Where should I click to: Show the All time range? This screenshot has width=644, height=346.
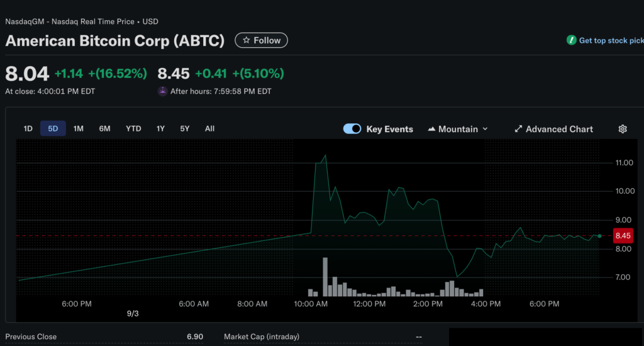pyautogui.click(x=209, y=129)
